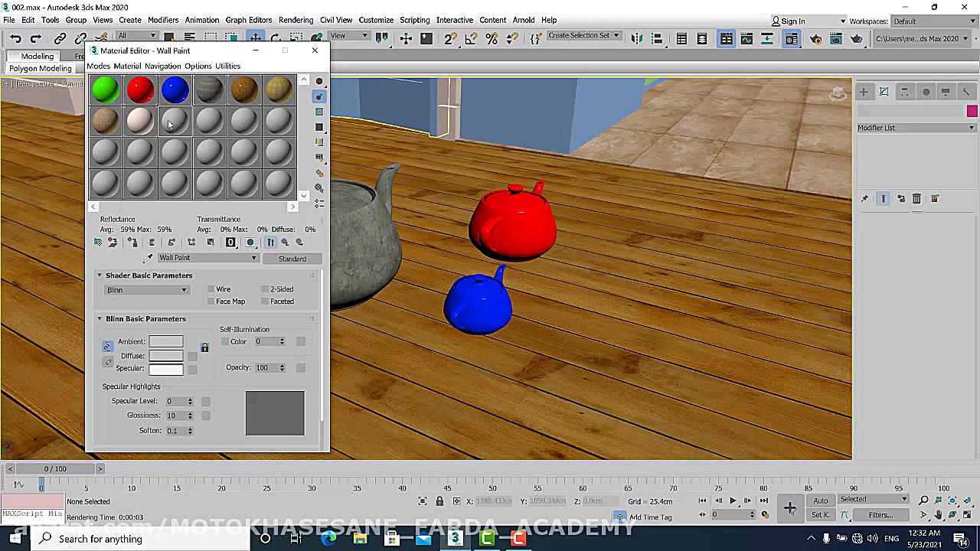980x551 pixels.
Task: Click the Reset Map/Mtl trash icon
Action: (x=152, y=243)
